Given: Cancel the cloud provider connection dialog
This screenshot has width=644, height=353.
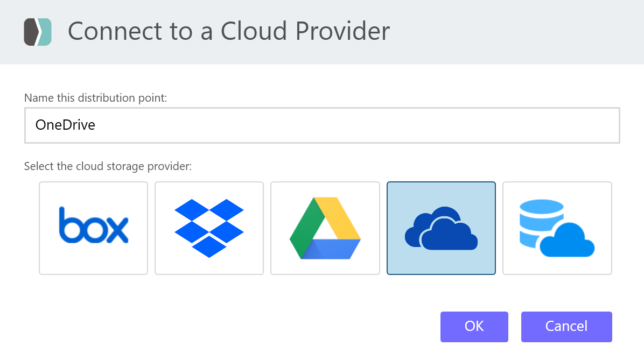Looking at the screenshot, I should [566, 327].
